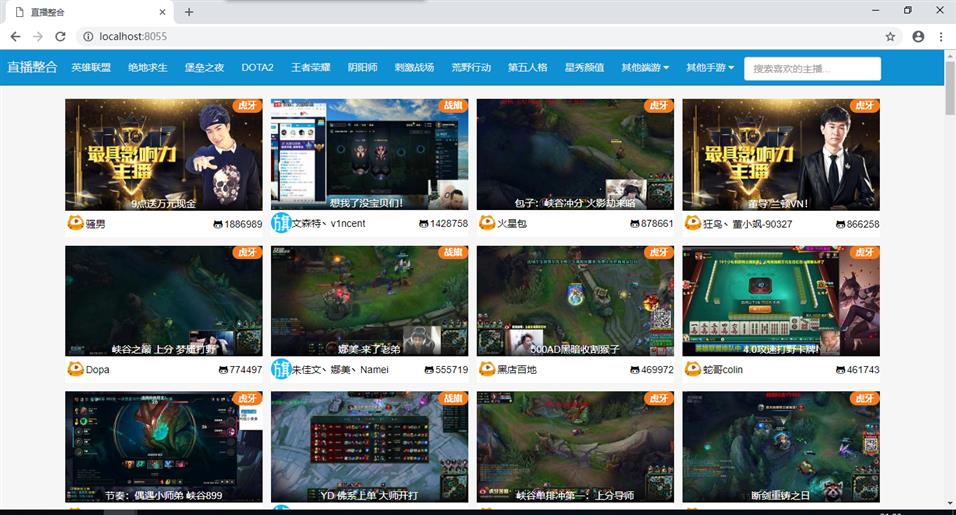
Task: Open the stream thumbnail 节奏:偶遇小师弟 峡谷899
Action: [163, 447]
